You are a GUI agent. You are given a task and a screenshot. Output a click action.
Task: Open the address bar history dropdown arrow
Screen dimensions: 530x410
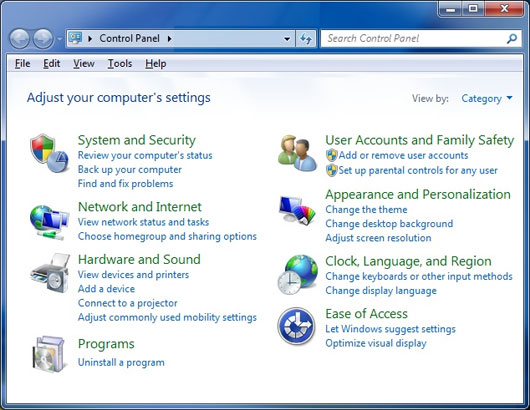[x=287, y=39]
